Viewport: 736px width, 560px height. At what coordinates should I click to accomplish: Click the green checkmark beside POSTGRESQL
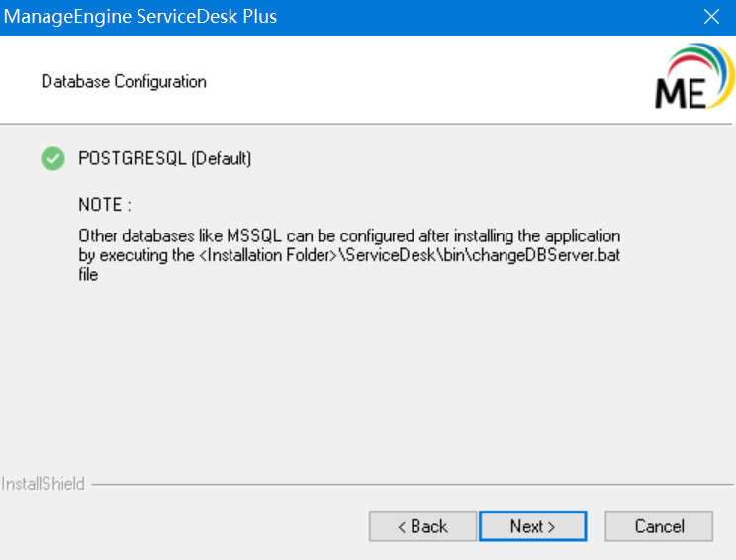52,158
